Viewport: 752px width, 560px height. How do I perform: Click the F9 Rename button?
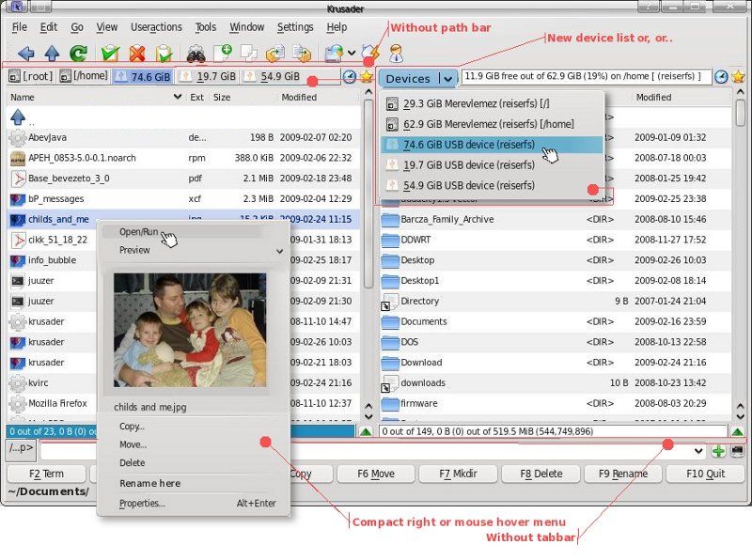click(623, 474)
